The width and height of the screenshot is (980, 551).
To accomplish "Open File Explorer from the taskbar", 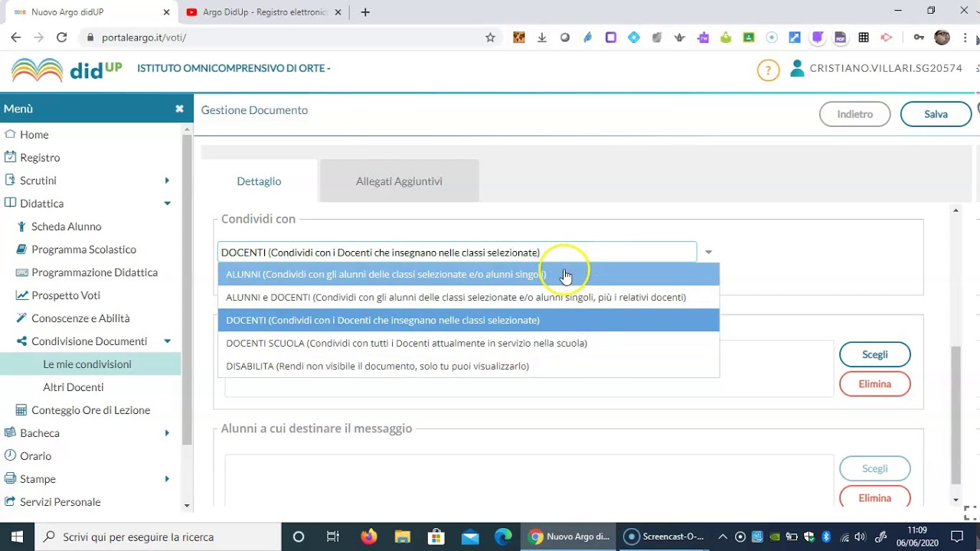I will 403,536.
